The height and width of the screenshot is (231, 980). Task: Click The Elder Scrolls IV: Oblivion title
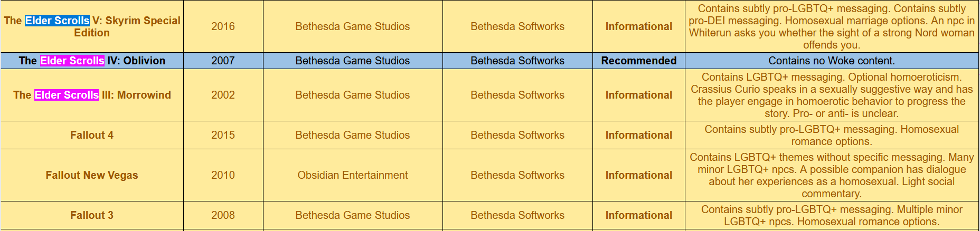click(x=92, y=61)
